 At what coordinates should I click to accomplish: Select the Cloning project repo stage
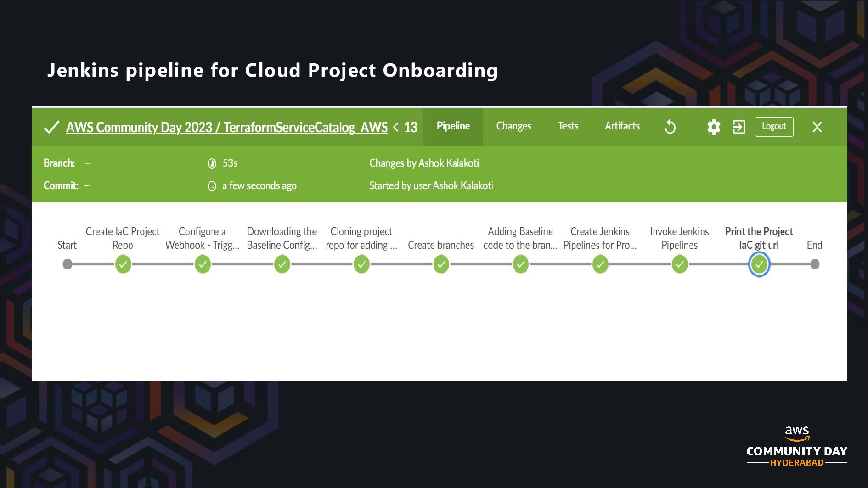[x=361, y=264]
